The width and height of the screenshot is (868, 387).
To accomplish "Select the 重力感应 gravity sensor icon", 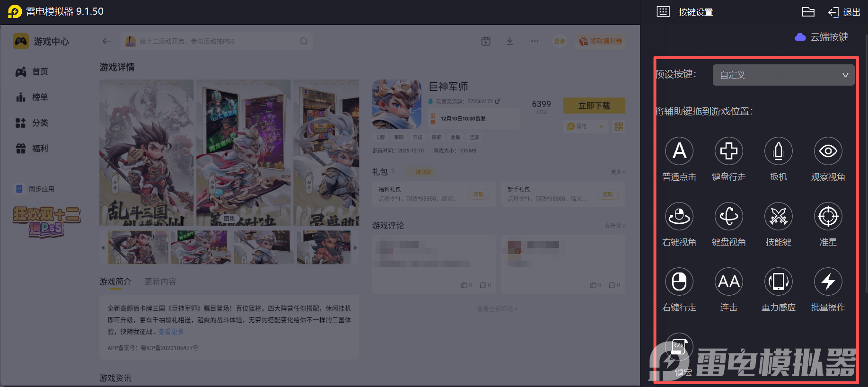I will point(778,281).
